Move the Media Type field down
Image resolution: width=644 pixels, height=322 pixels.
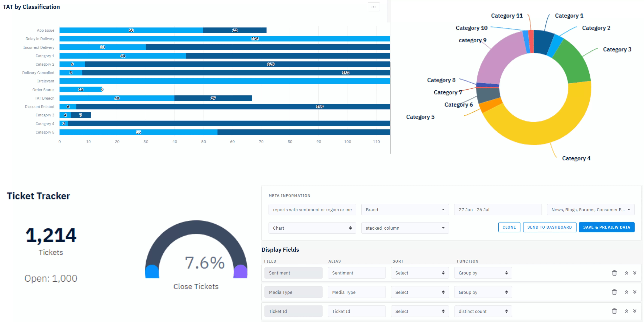coord(634,292)
